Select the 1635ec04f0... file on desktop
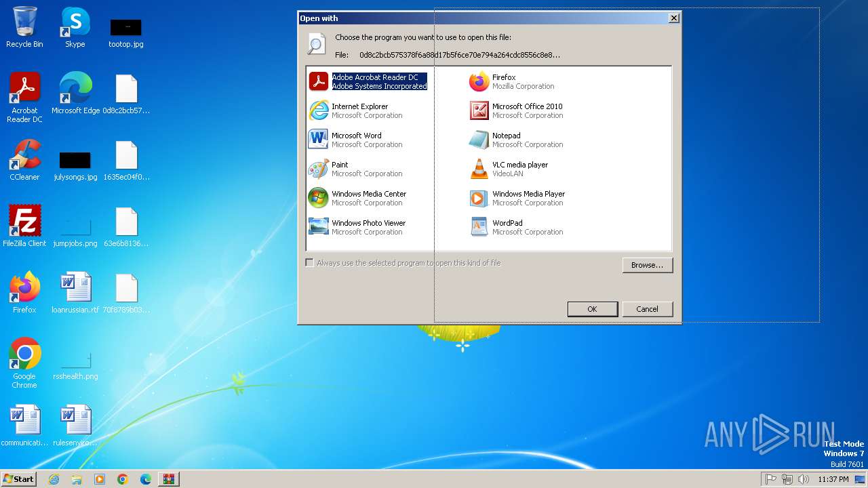The height and width of the screenshot is (488, 868). 126,160
